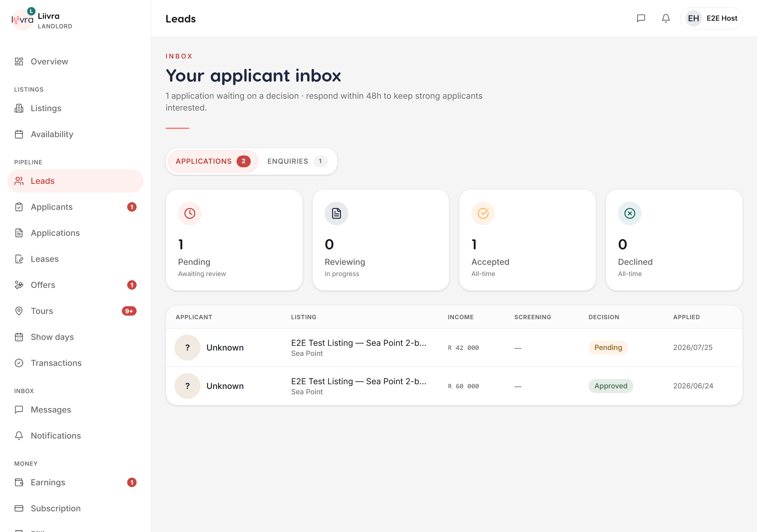Click the Applications tab count 2
Viewport: 757px width, 532px height.
coord(243,161)
